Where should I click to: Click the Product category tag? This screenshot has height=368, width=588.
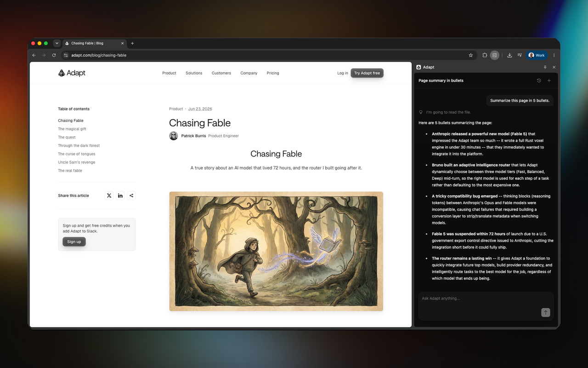[176, 109]
